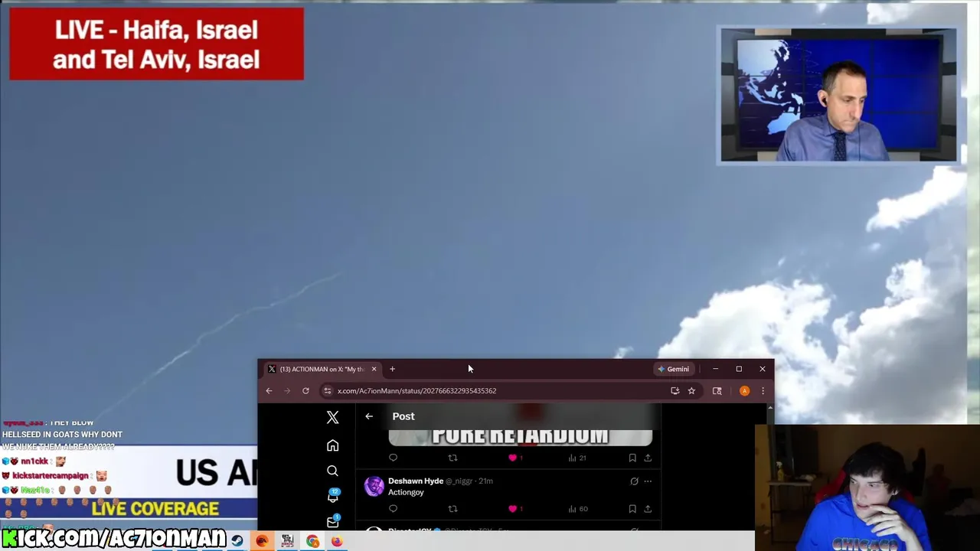Click the news anchor webcam thumbnail
The width and height of the screenshot is (980, 551).
point(838,95)
